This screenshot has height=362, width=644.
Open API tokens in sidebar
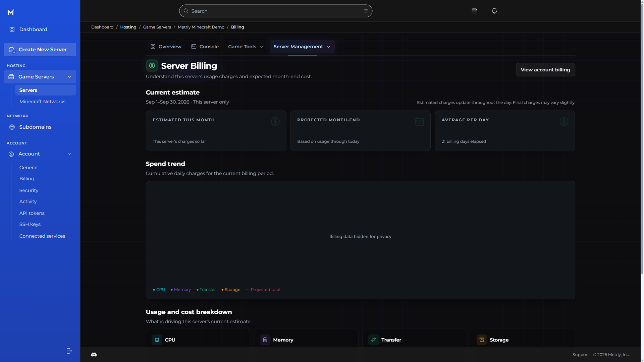point(32,213)
